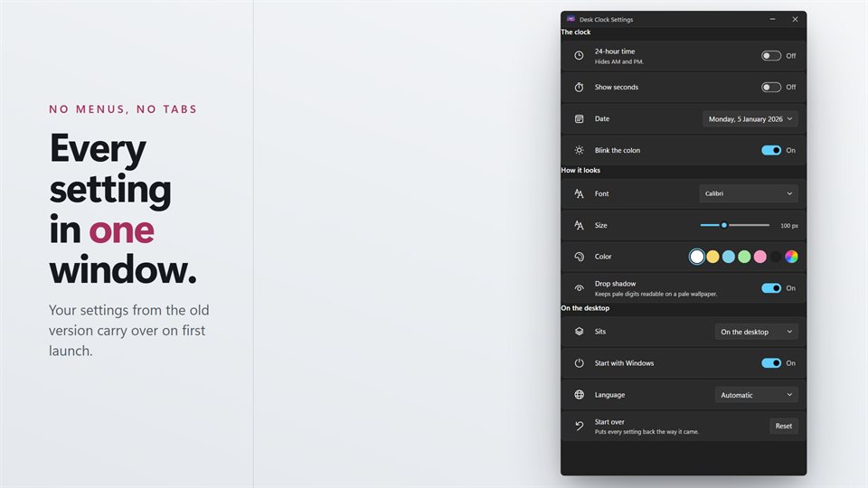Open the Sits dropdown set to On the desktop
Viewport: 868px width, 488px height.
tap(756, 332)
